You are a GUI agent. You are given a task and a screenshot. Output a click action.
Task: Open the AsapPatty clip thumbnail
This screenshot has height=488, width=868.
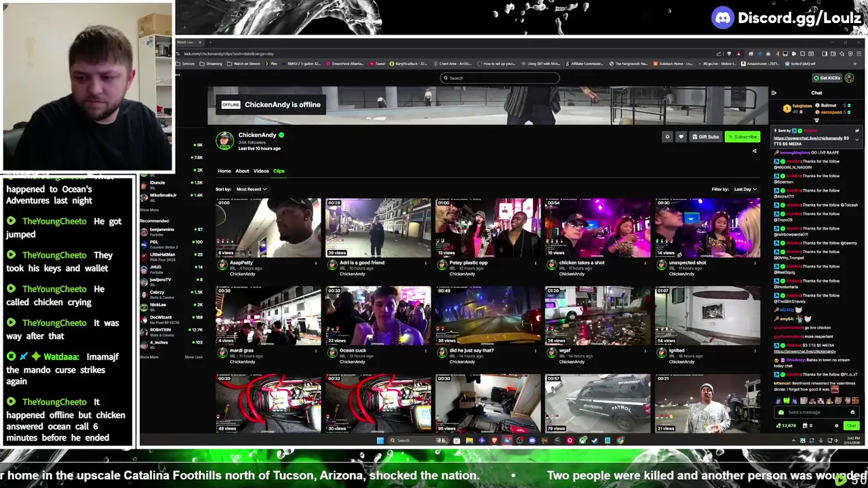(x=269, y=228)
